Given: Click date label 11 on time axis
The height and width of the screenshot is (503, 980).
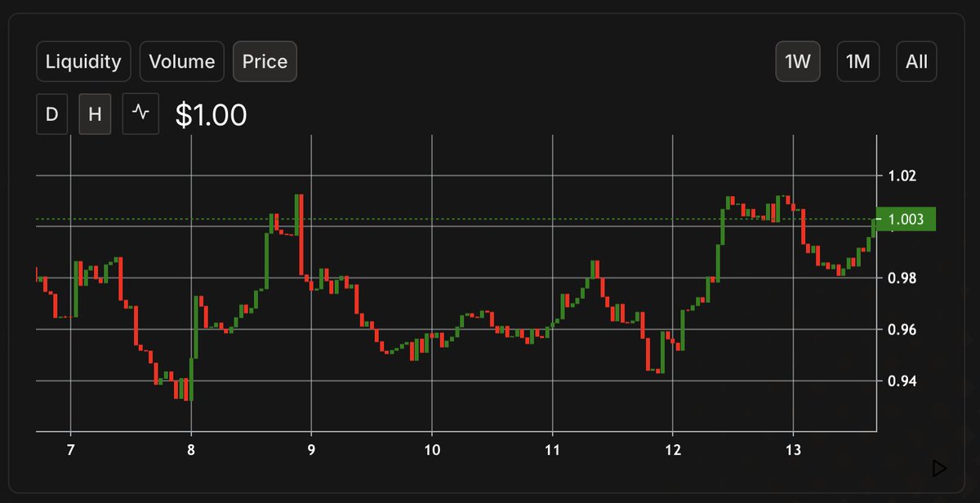Looking at the screenshot, I should [x=552, y=450].
